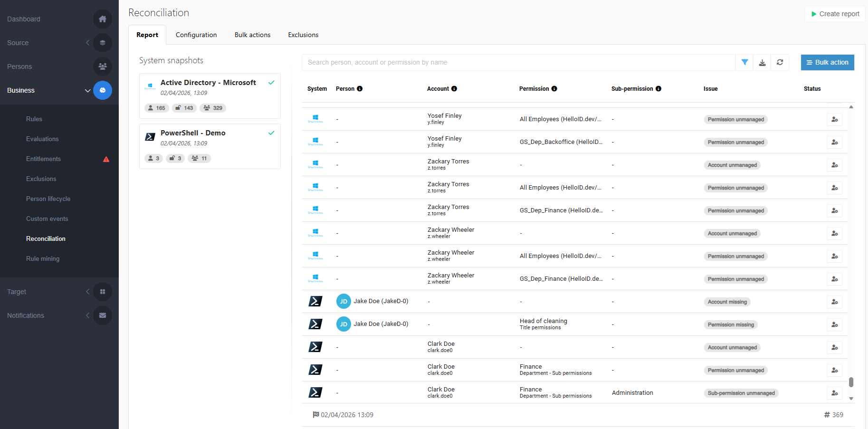Click the Entitlements warning triangle icon
This screenshot has width=868, height=429.
click(x=106, y=159)
